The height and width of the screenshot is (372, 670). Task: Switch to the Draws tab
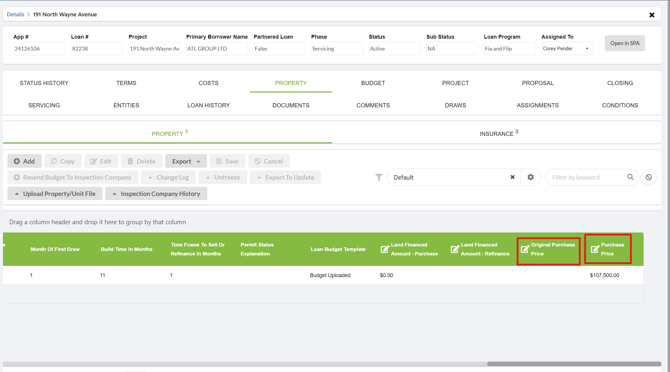tap(455, 105)
